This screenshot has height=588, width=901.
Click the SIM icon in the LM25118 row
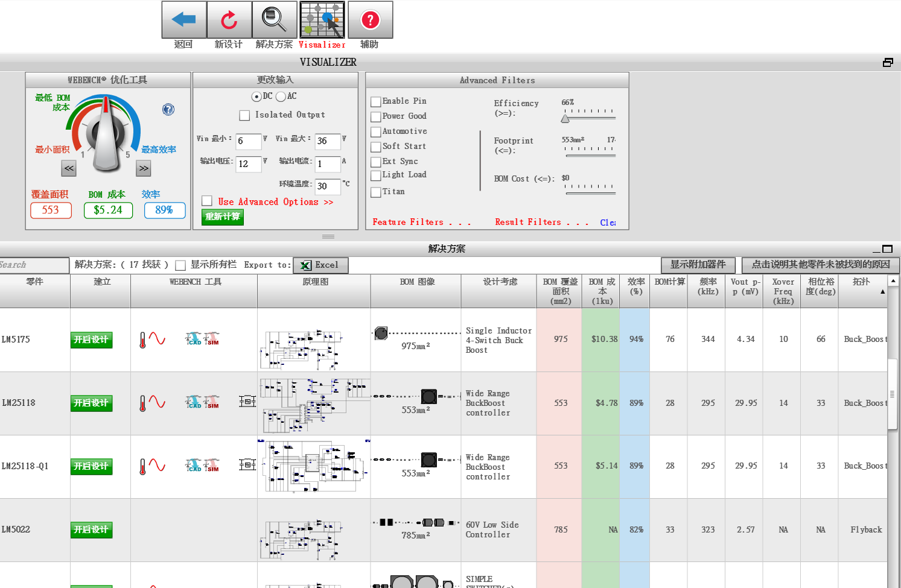(211, 402)
